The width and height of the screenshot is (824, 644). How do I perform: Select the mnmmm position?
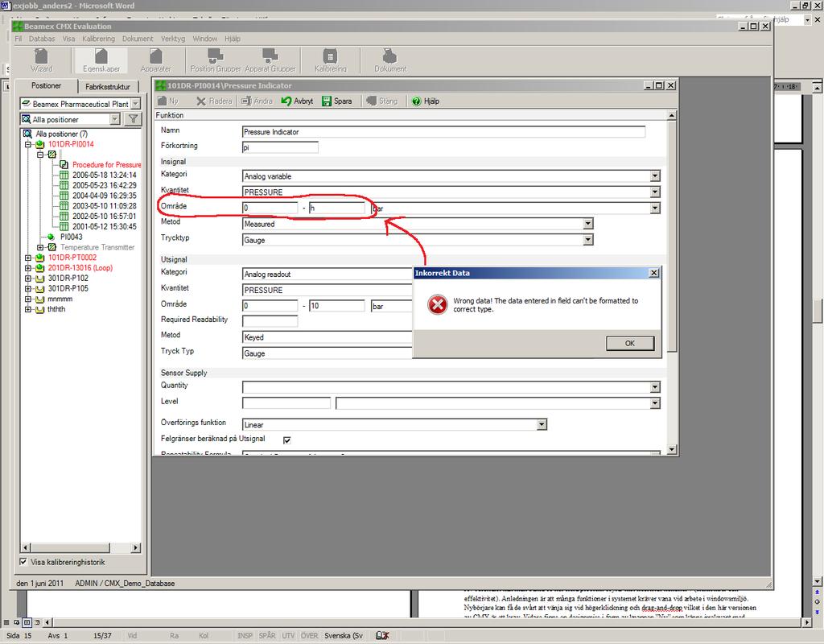(x=60, y=299)
